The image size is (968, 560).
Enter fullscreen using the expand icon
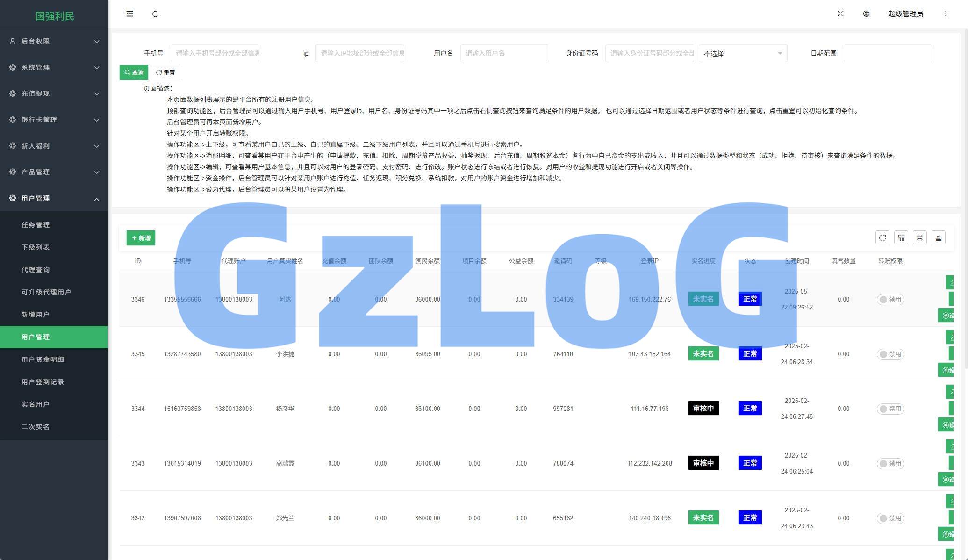pos(840,14)
